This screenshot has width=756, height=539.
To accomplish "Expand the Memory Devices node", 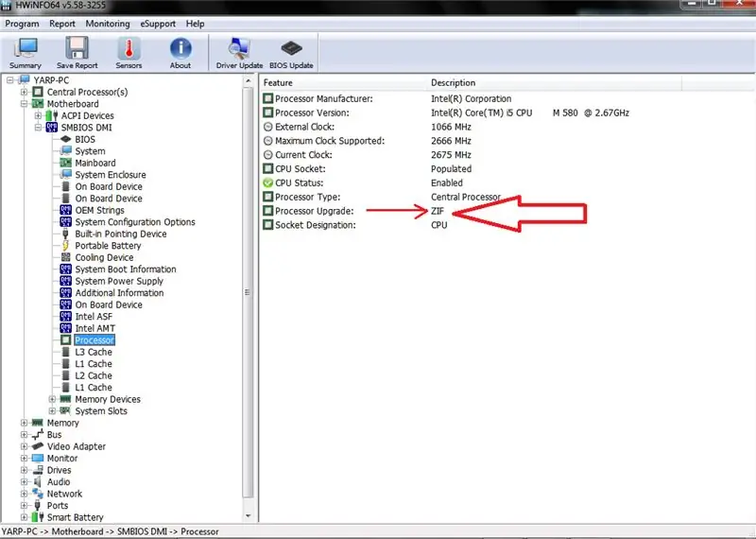I will point(52,399).
